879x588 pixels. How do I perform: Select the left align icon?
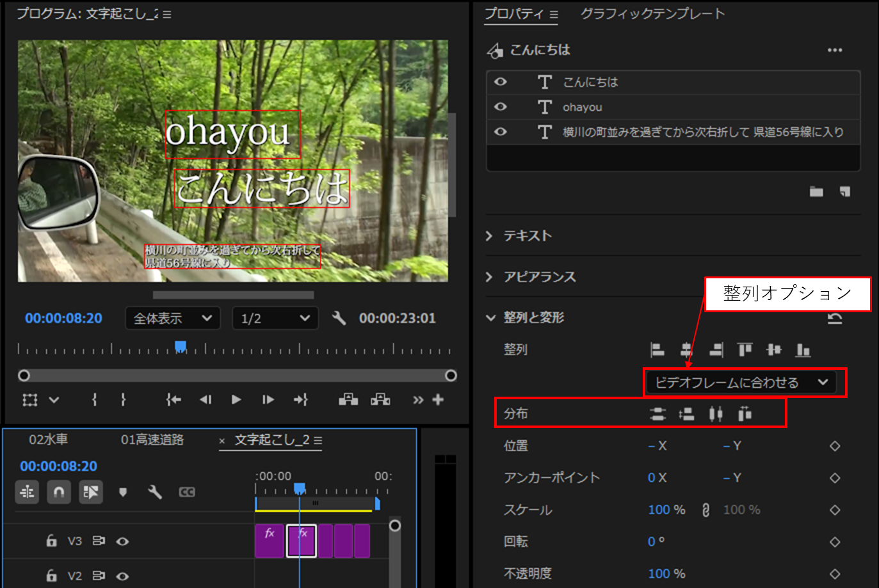657,349
